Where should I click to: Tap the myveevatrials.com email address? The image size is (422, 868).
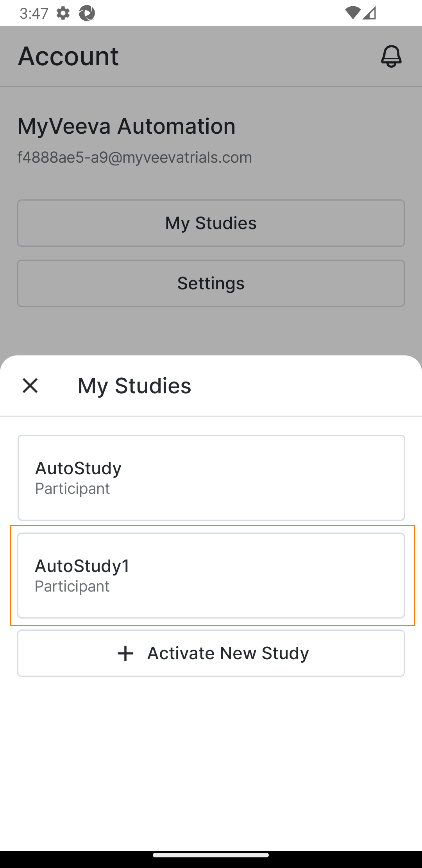pos(135,157)
